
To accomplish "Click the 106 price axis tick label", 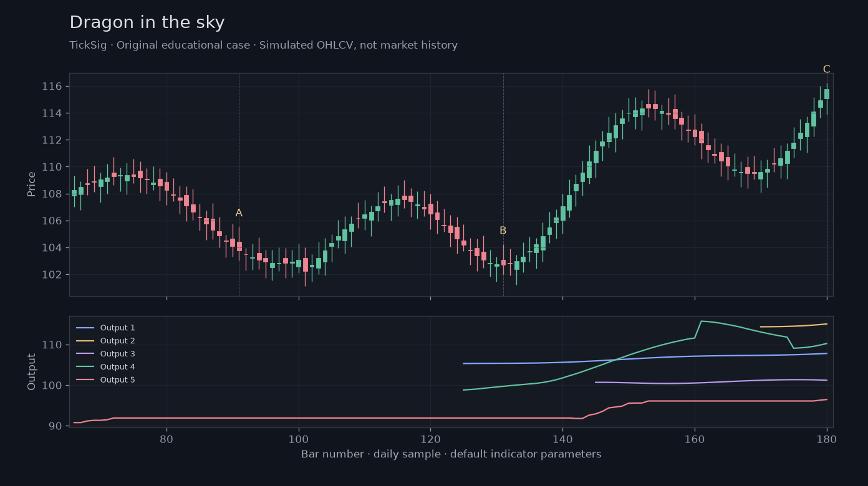I will coord(52,221).
